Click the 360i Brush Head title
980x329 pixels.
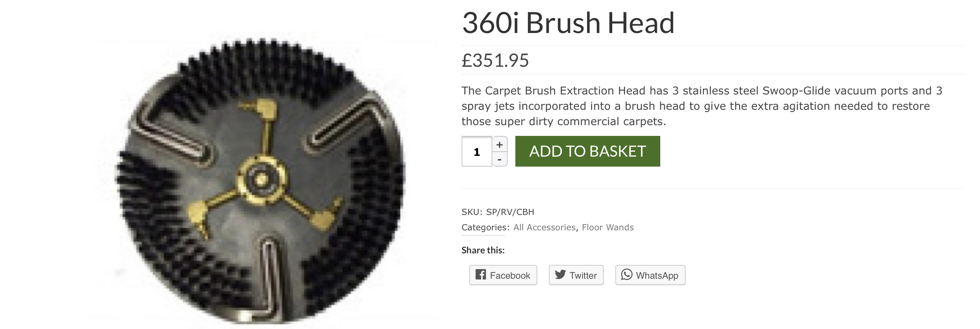568,23
